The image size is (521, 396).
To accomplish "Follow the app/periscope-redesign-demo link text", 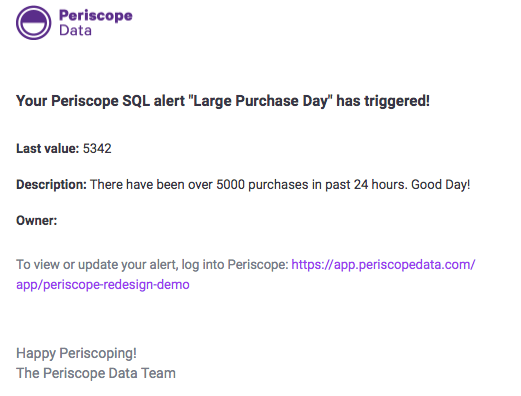I will coord(103,285).
